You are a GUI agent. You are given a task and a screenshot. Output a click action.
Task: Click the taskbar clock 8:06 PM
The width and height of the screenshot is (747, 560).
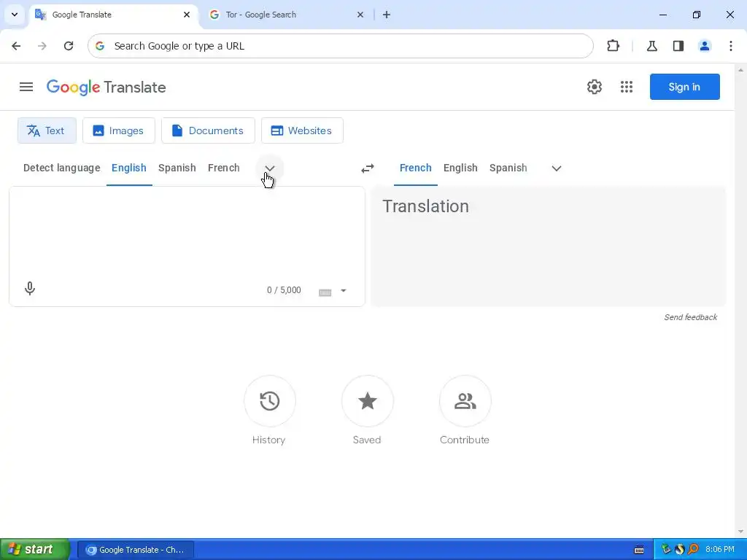(x=720, y=550)
